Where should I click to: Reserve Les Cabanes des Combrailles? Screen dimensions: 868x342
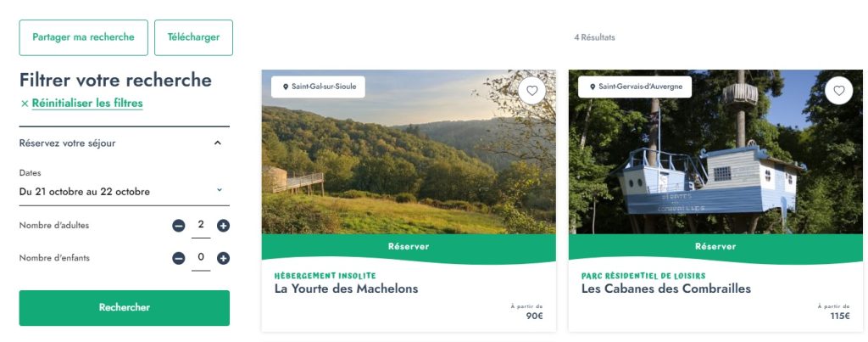715,247
